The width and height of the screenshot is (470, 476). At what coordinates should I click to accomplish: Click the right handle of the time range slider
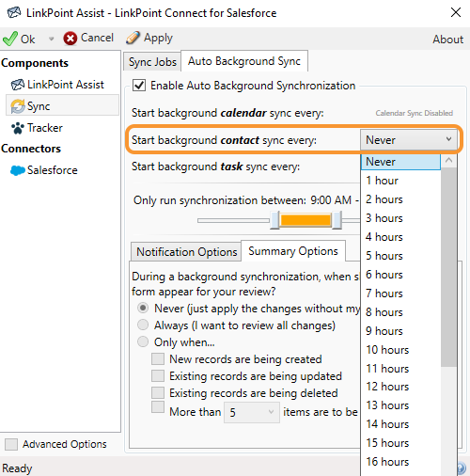(x=337, y=220)
